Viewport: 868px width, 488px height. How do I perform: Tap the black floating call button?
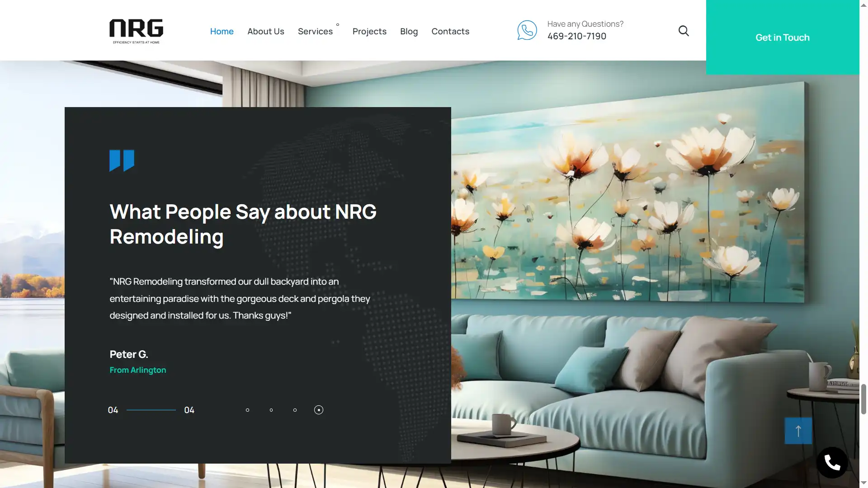tap(832, 462)
